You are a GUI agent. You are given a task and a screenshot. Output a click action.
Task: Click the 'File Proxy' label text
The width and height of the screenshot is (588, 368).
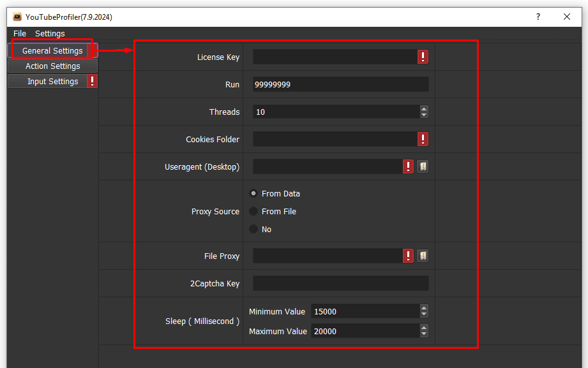[222, 256]
